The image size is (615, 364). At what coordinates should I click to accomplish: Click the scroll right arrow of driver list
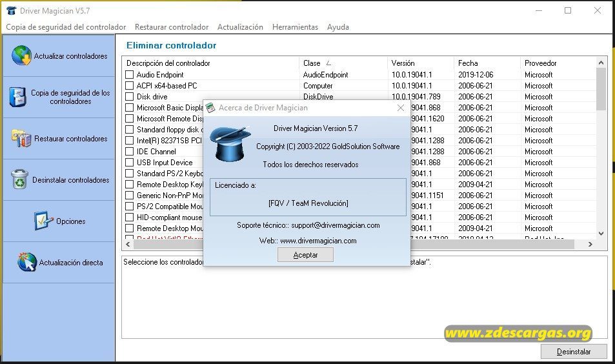tap(590, 244)
